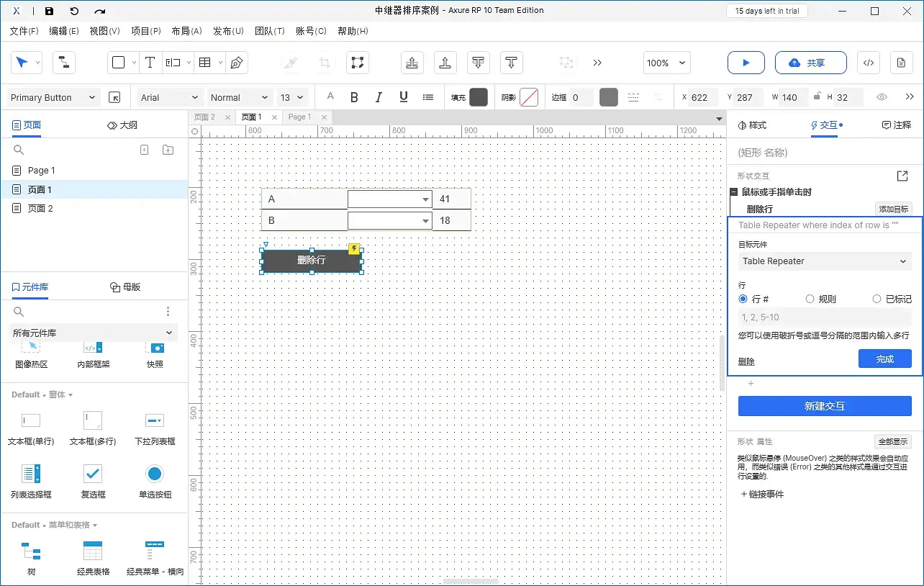Expand the 所有元件库 library dropdown

(x=94, y=333)
